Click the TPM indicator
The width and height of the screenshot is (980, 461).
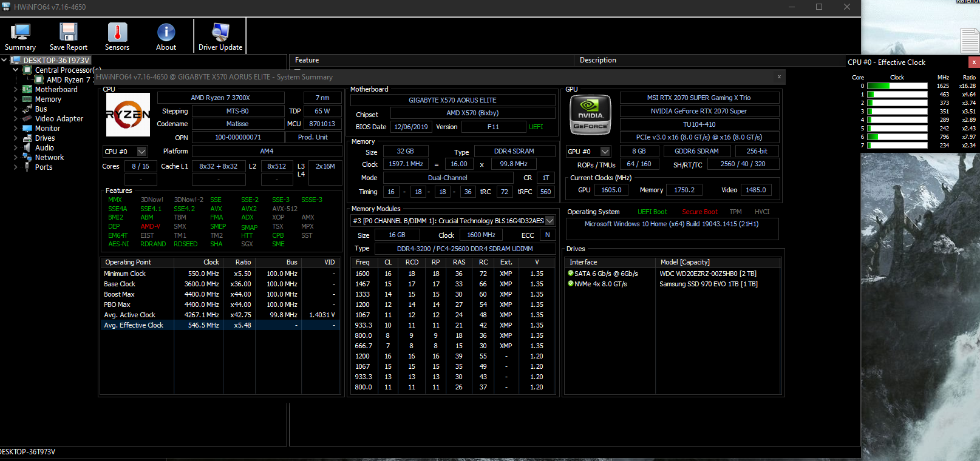735,212
